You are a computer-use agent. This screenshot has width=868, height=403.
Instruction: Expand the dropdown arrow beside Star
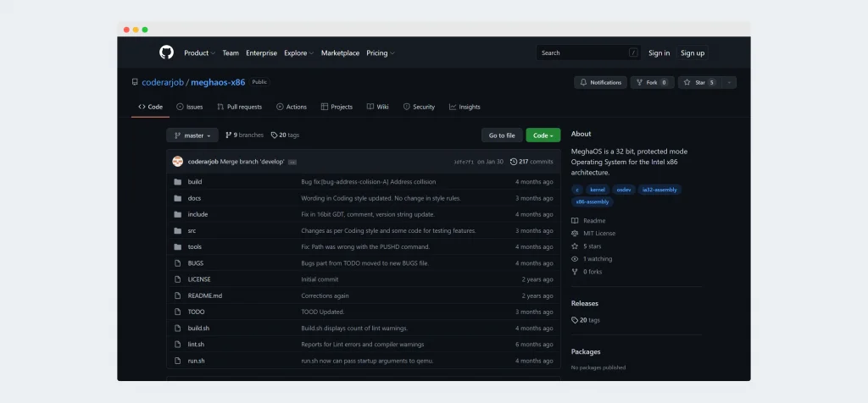[729, 82]
